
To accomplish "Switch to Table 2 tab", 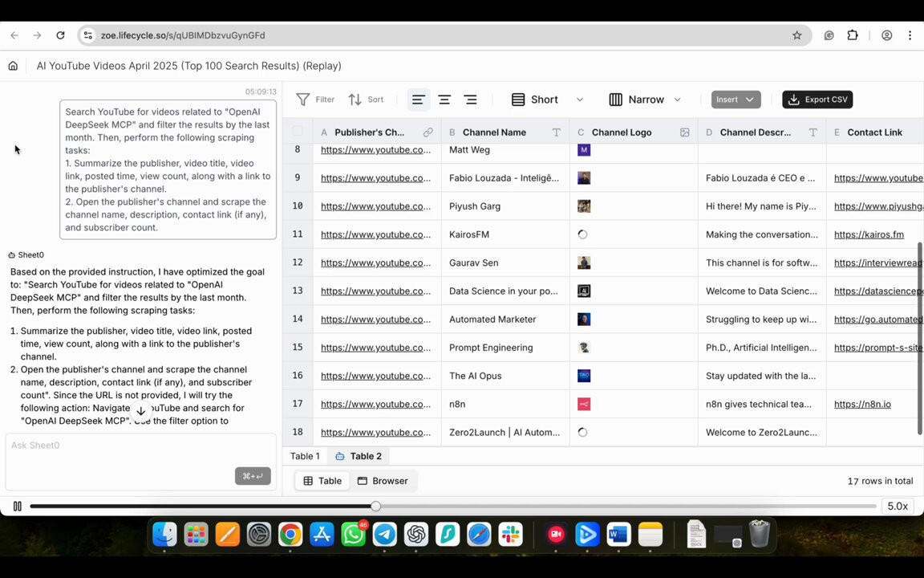I will 359,456.
